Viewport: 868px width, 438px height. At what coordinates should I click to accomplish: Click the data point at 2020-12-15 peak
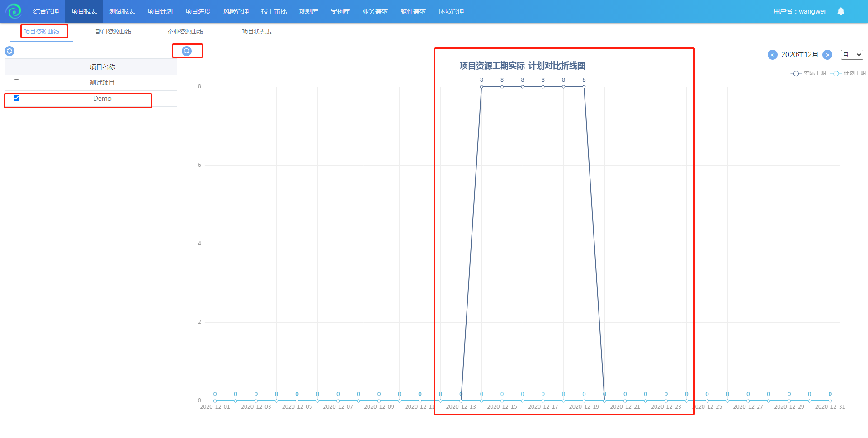pos(502,87)
